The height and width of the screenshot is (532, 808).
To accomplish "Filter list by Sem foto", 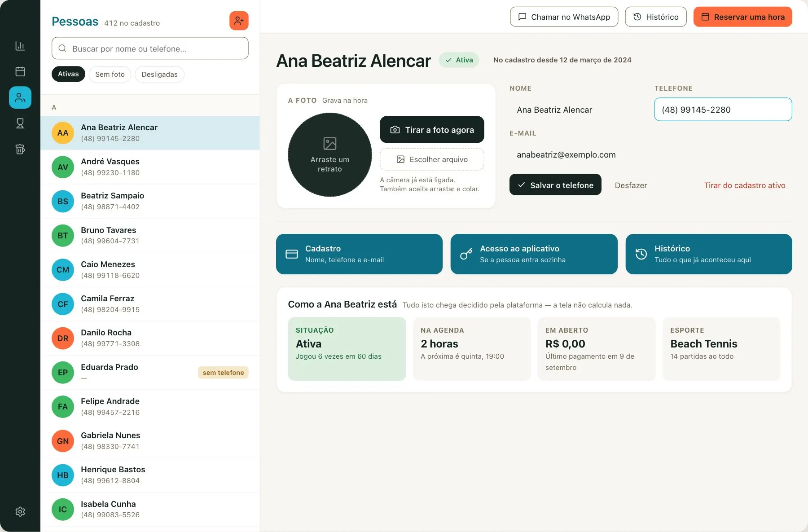I will click(x=110, y=74).
